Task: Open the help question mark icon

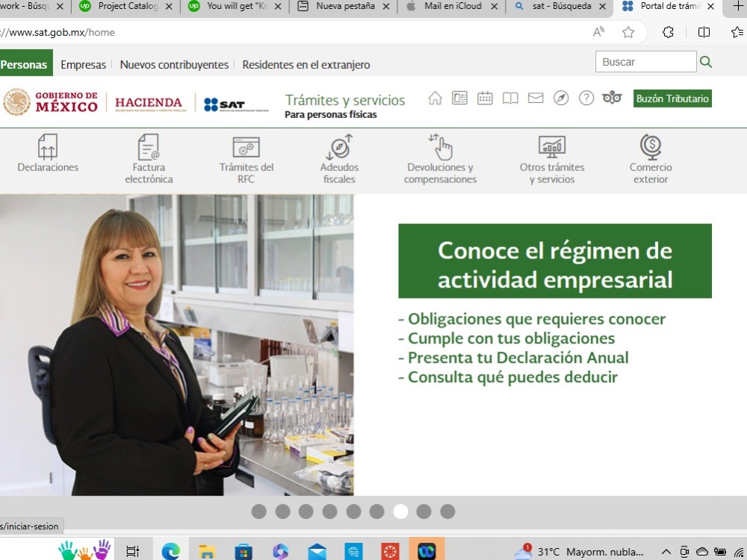Action: [586, 98]
